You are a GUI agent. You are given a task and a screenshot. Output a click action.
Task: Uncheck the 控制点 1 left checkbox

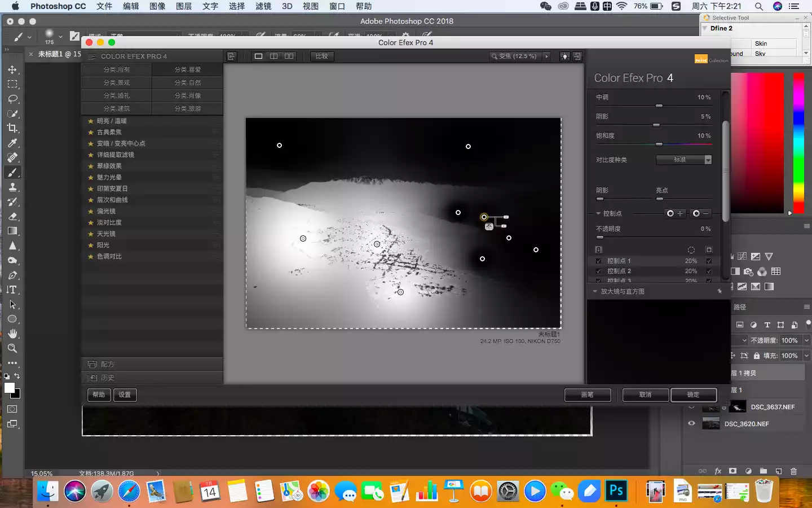tap(598, 261)
